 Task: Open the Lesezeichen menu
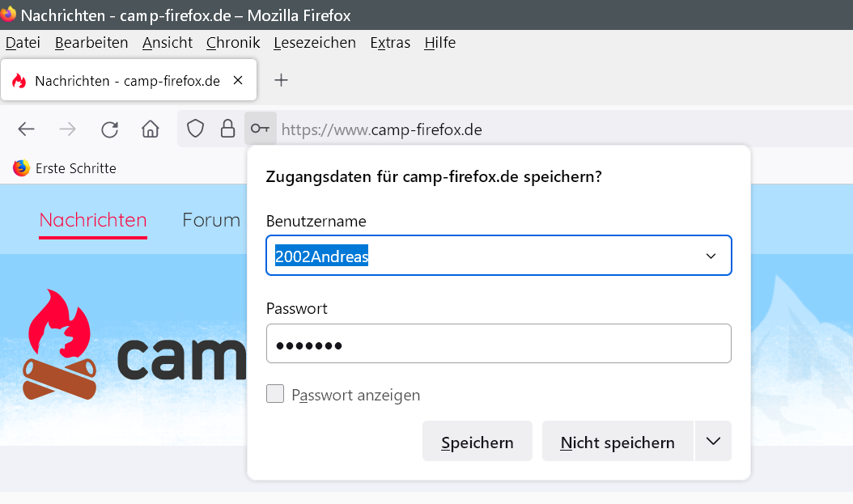pos(315,43)
